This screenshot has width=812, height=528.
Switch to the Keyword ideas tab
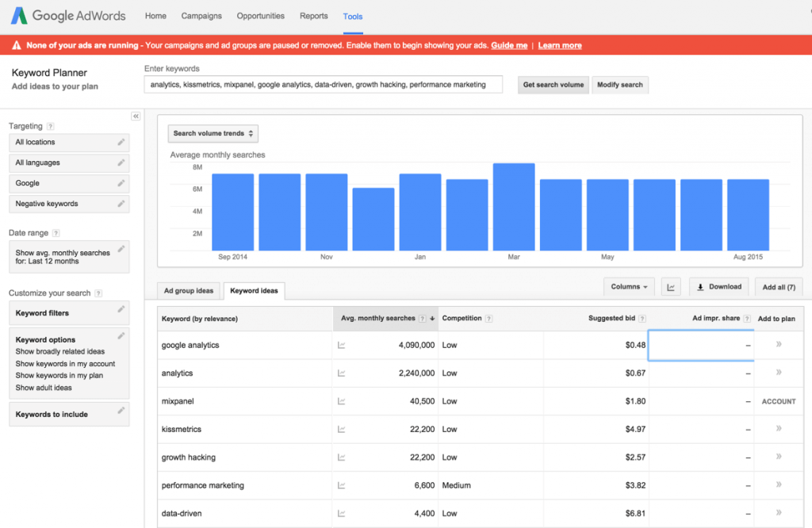[x=254, y=291]
